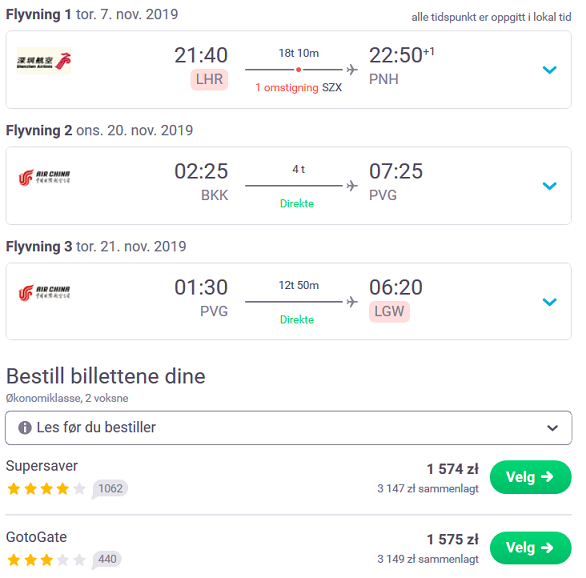Click the highlighted LHR airport badge
586x578 pixels.
coord(209,80)
